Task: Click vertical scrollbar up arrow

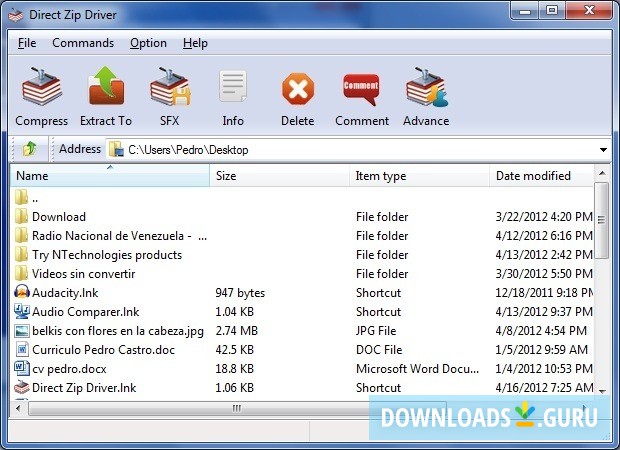Action: tap(602, 174)
